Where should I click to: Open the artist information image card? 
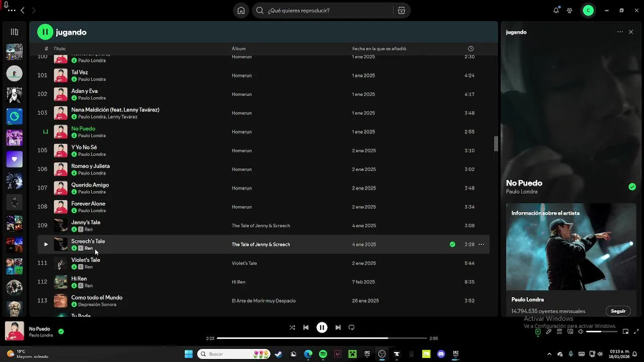(571, 247)
